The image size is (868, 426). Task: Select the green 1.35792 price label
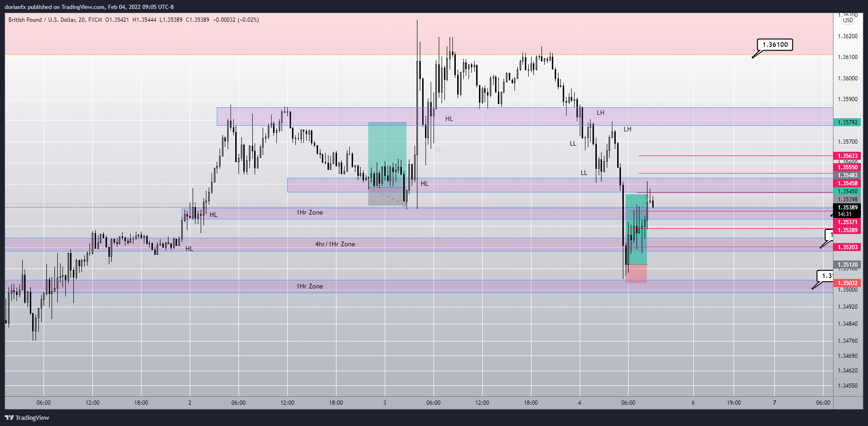(847, 122)
